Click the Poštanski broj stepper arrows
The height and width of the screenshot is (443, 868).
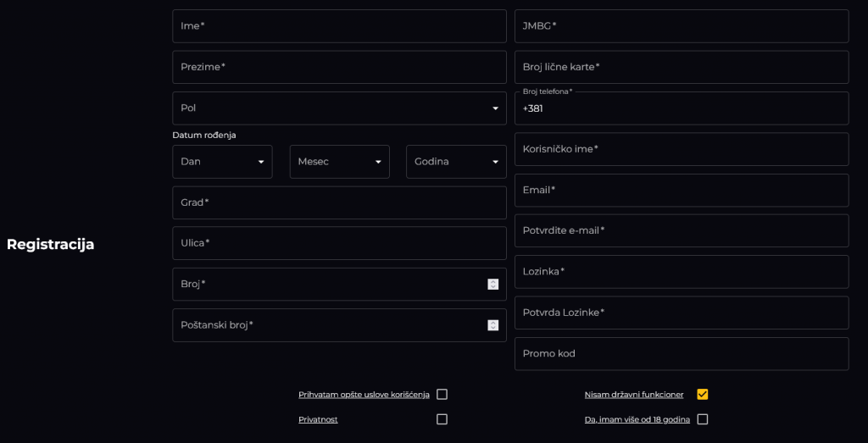click(x=492, y=325)
